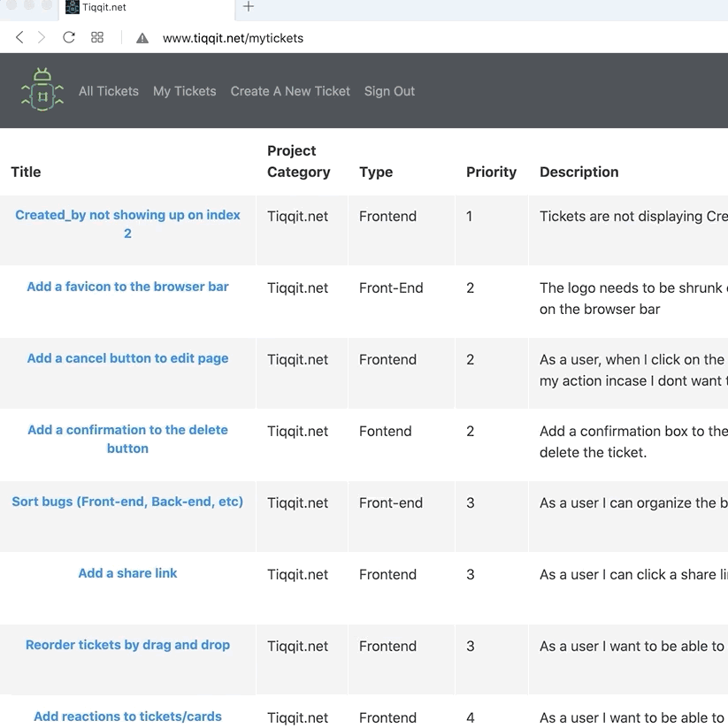The height and width of the screenshot is (728, 728).
Task: Reload the page with the refresh icon
Action: [x=69, y=38]
